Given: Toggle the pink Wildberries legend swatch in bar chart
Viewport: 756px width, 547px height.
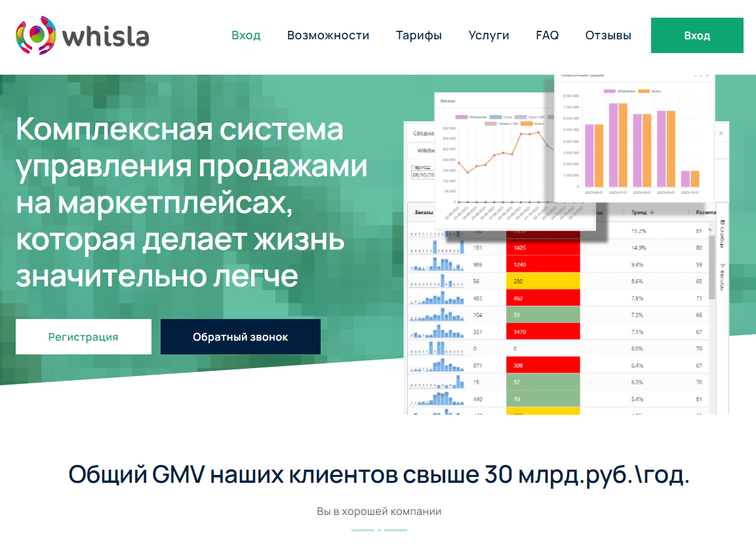Looking at the screenshot, I should pos(609,91).
